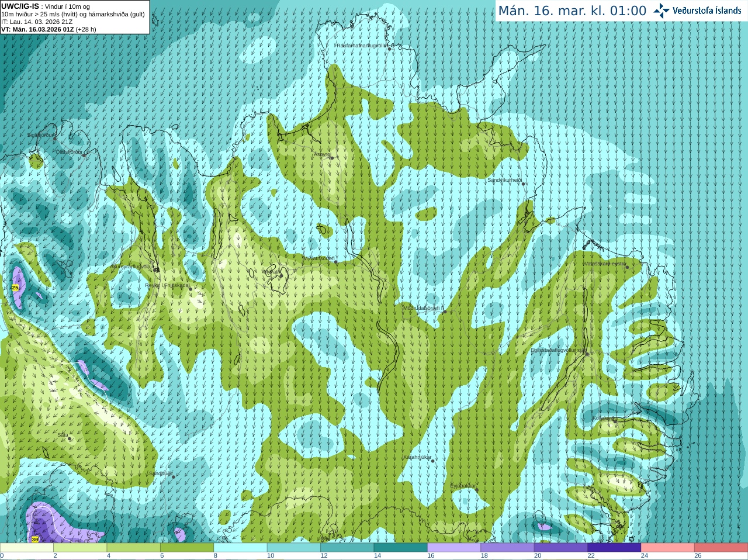Click the Kárahnjúkar label text

pyautogui.click(x=417, y=457)
